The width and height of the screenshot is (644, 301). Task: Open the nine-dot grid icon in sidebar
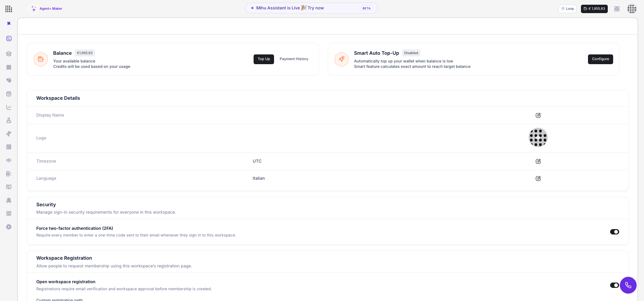[x=9, y=67]
